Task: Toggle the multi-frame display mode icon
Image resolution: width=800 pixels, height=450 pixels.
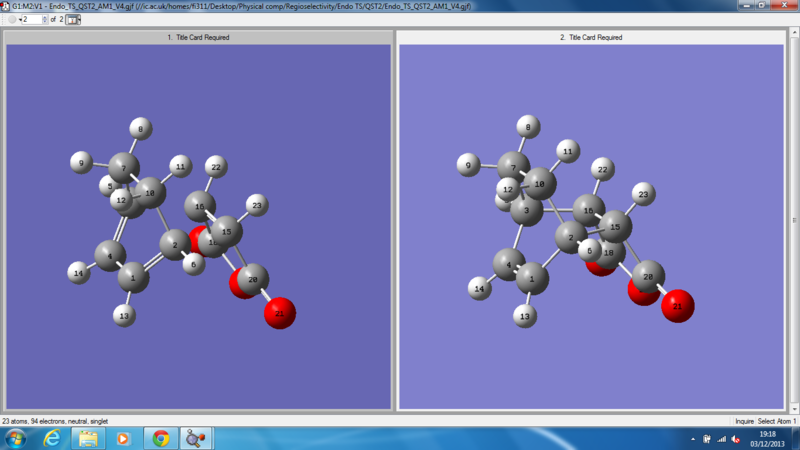Action: coord(71,19)
